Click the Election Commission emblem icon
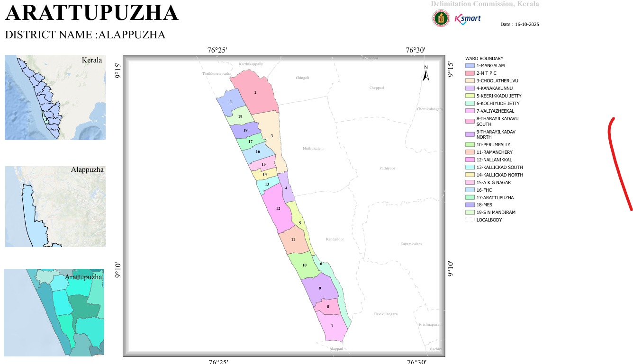Viewport: 633px width, 364px height. pyautogui.click(x=440, y=18)
